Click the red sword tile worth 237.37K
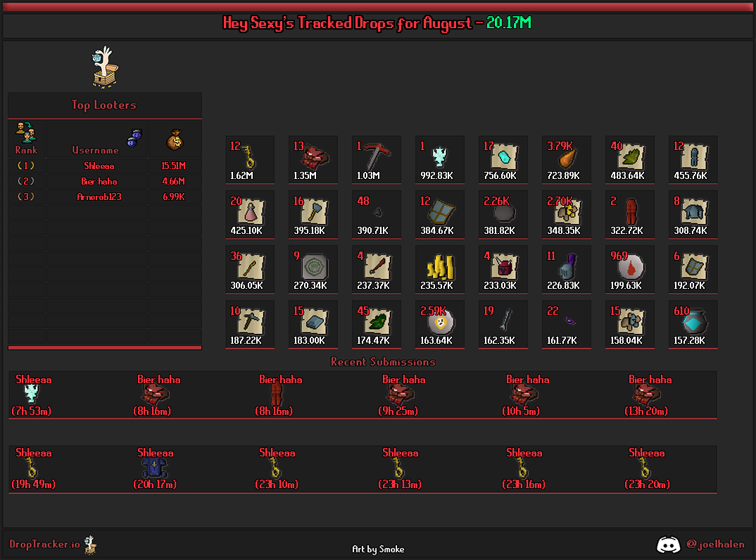Screen dimensions: 756x560 tap(377, 270)
